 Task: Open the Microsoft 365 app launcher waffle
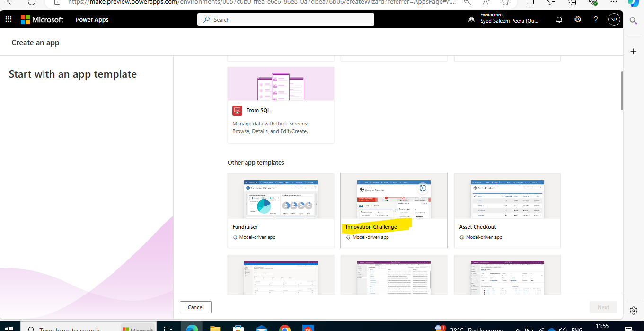pyautogui.click(x=8, y=19)
